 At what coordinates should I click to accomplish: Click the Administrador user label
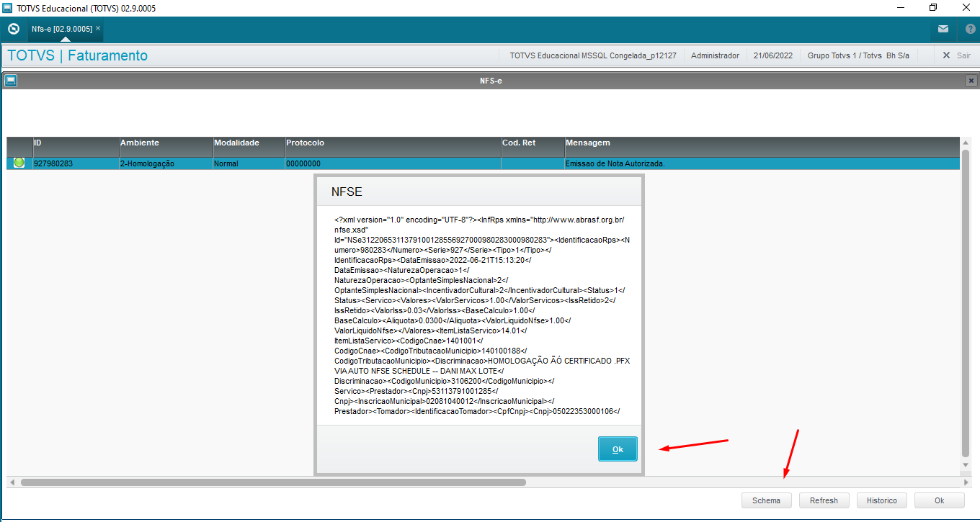click(x=715, y=55)
